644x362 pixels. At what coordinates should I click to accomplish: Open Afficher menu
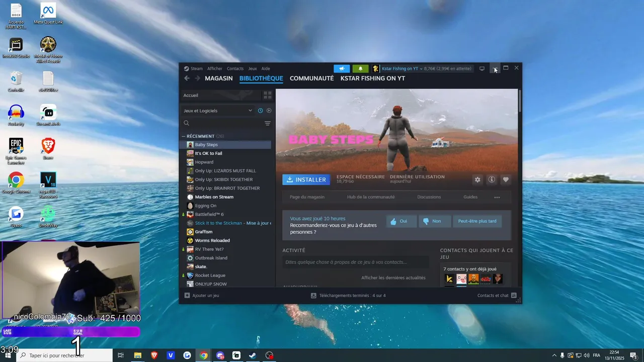[215, 68]
